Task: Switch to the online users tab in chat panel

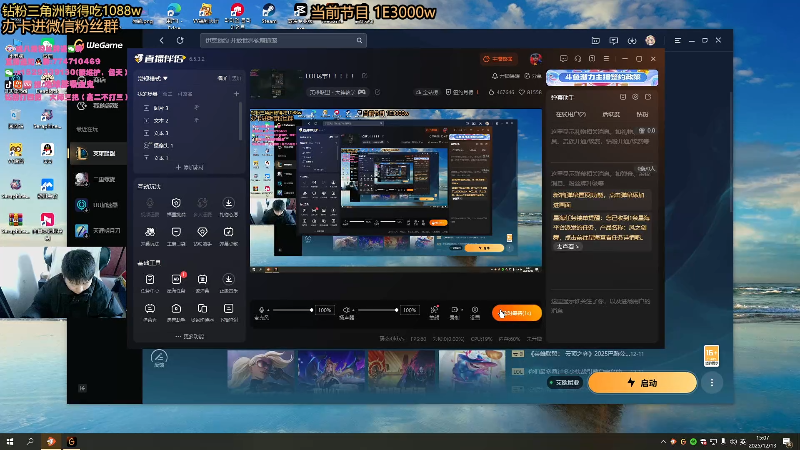Action: point(570,114)
